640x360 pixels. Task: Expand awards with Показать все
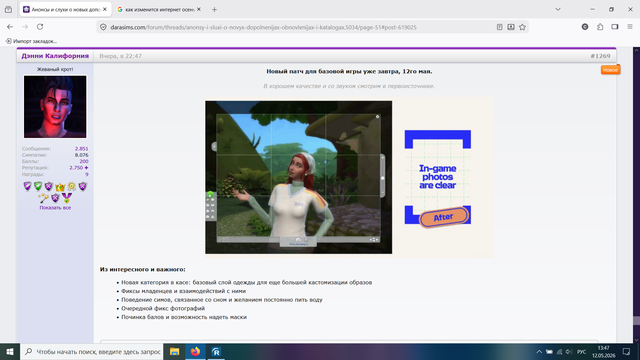pyautogui.click(x=55, y=208)
